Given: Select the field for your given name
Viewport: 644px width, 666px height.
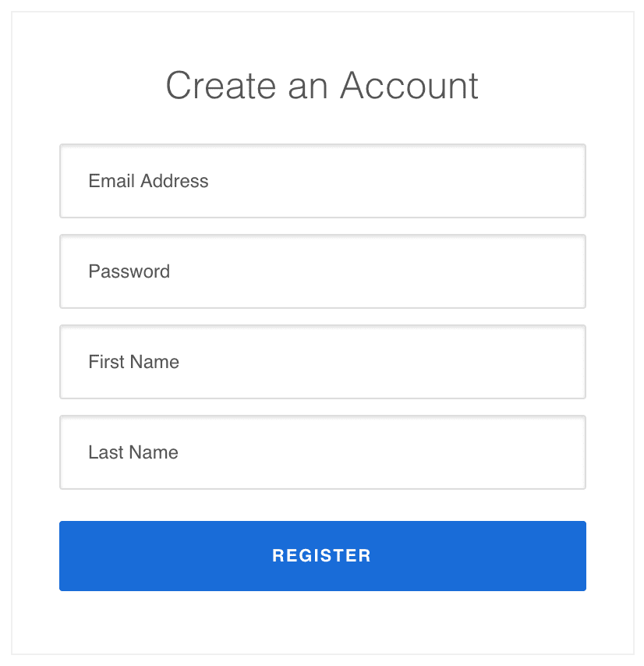Looking at the screenshot, I should tap(322, 362).
